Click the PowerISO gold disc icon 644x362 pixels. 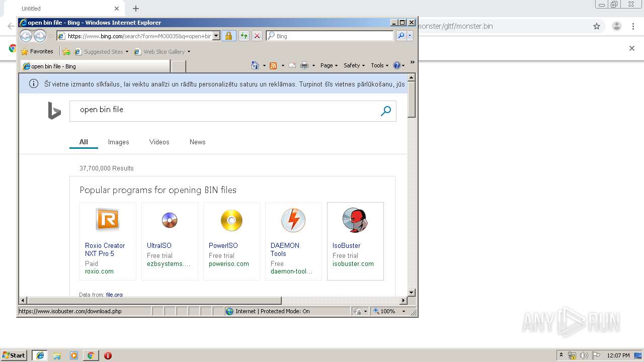pyautogui.click(x=231, y=220)
